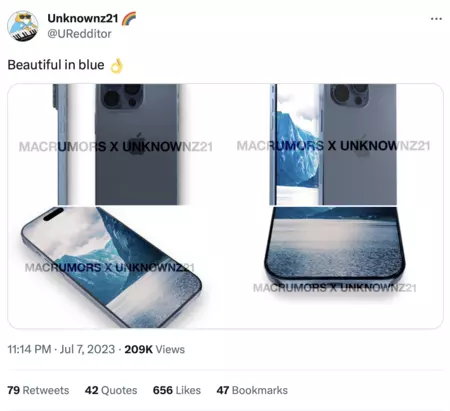Open the three-dot more options menu
This screenshot has height=411, width=450.
[x=436, y=19]
